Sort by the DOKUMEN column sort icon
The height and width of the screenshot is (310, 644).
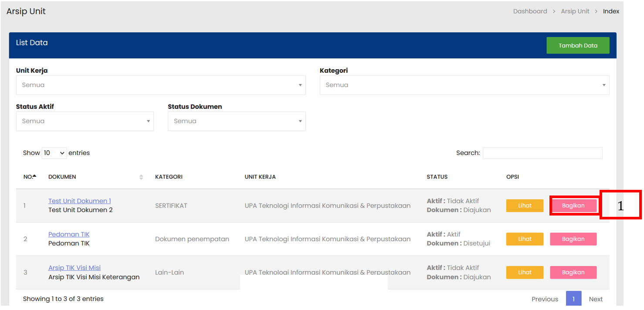(141, 177)
